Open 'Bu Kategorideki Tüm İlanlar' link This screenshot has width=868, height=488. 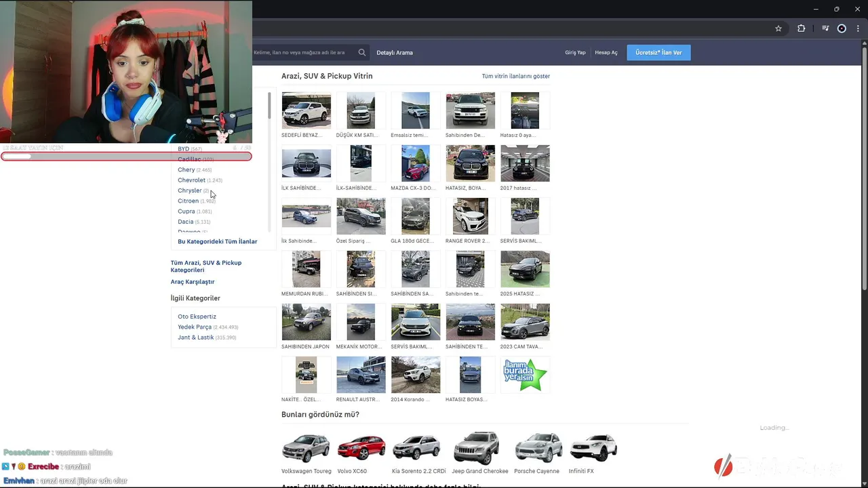(218, 241)
